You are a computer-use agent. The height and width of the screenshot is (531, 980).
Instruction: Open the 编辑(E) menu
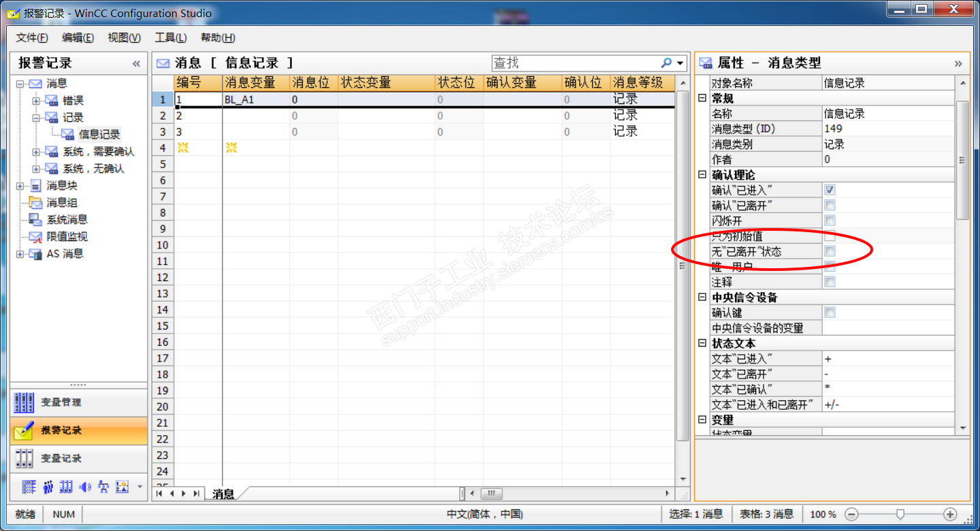[78, 37]
